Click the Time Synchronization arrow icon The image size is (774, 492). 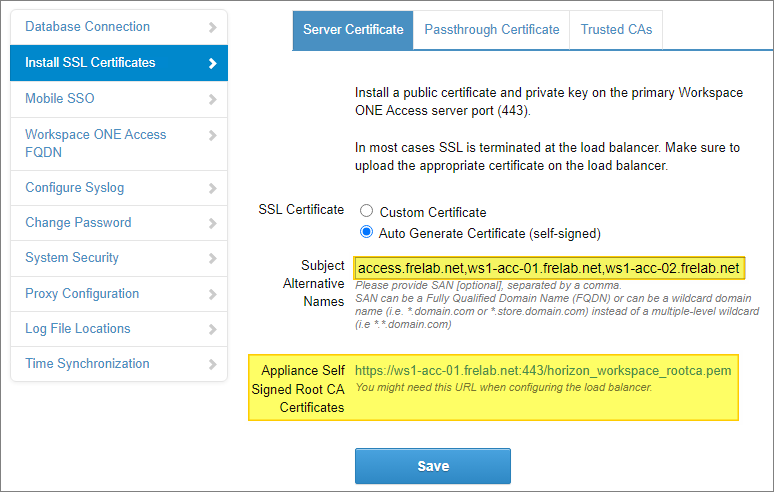[212, 364]
